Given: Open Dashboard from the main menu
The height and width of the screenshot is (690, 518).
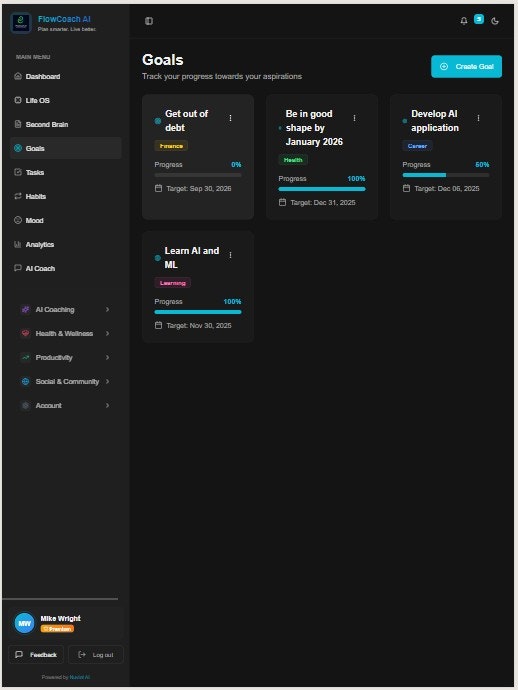Looking at the screenshot, I should coord(66,76).
